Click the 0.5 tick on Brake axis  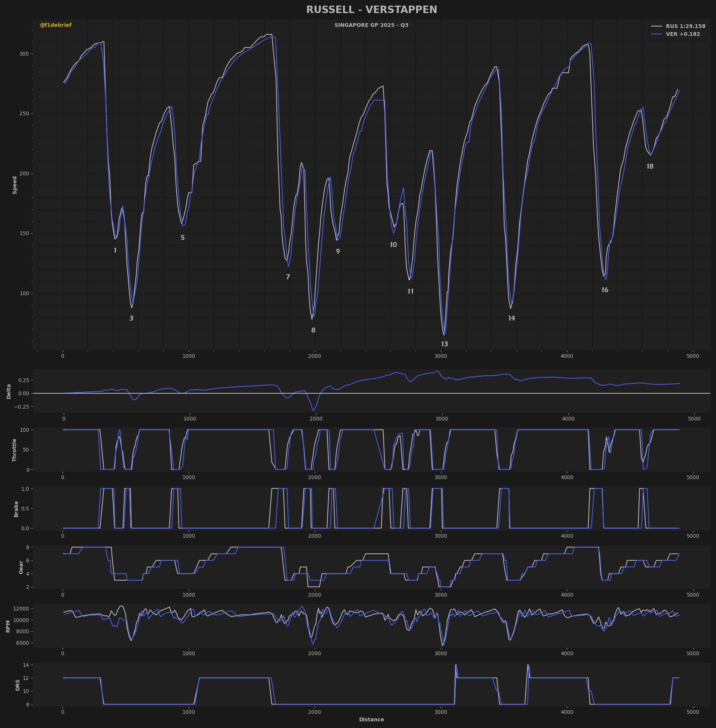pyautogui.click(x=25, y=508)
